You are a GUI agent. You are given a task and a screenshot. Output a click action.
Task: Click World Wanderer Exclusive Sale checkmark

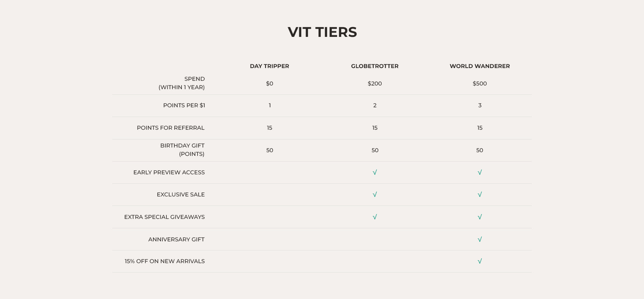tap(480, 194)
